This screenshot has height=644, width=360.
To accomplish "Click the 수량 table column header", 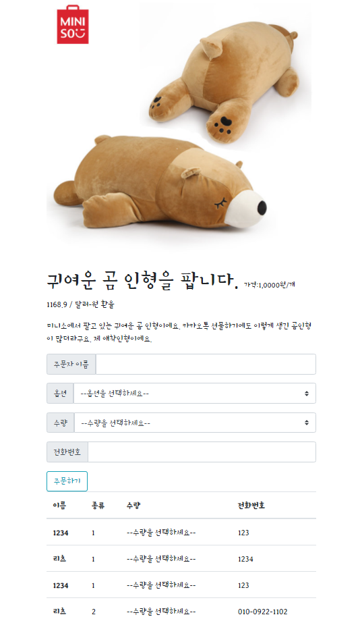I will pyautogui.click(x=133, y=505).
